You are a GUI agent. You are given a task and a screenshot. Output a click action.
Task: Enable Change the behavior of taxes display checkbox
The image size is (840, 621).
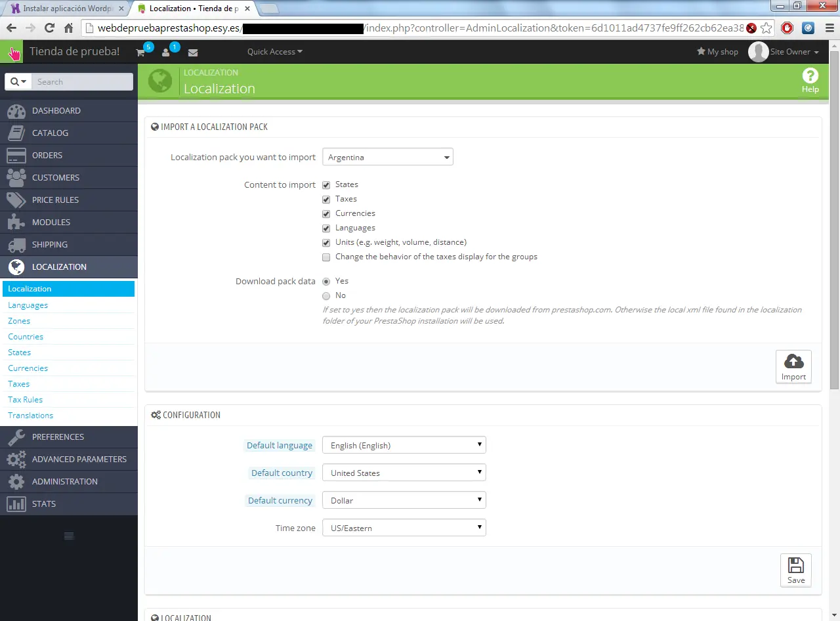326,257
